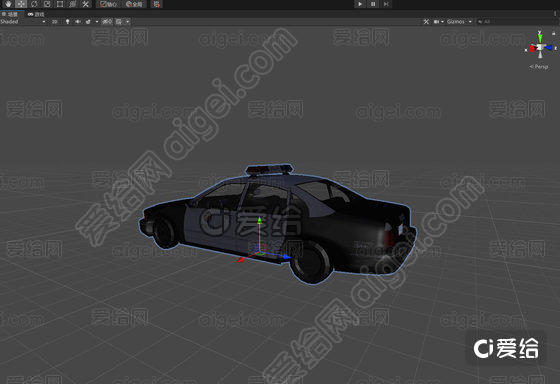Image resolution: width=560 pixels, height=384 pixels.
Task: Toggle scene lighting bulb icon
Action: [x=67, y=22]
